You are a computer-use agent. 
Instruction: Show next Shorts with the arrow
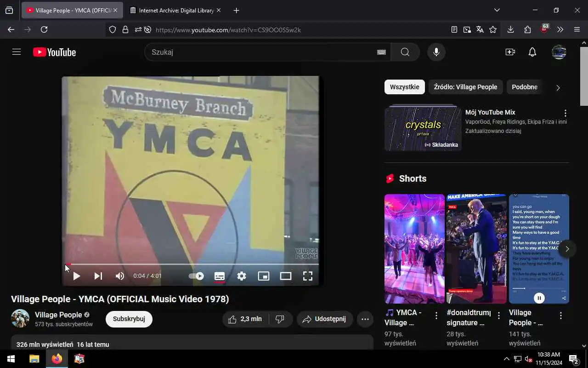pyautogui.click(x=567, y=249)
